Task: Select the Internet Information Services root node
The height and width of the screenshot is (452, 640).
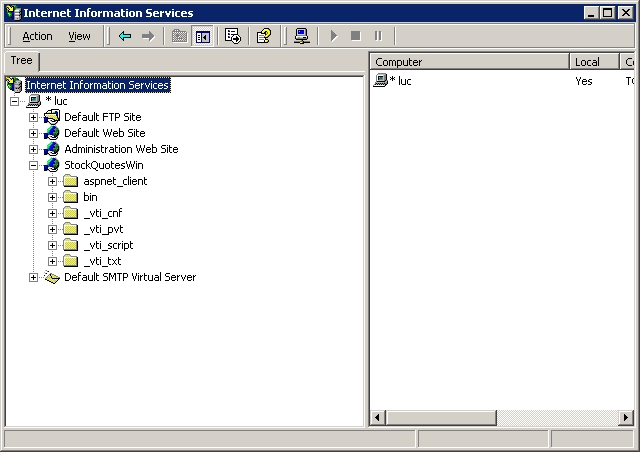Action: click(98, 85)
